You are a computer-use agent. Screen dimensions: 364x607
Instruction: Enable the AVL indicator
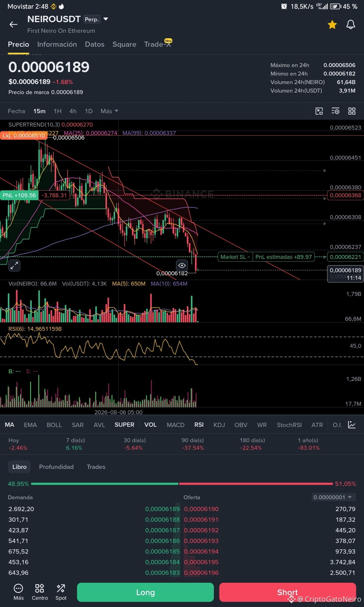[99, 425]
